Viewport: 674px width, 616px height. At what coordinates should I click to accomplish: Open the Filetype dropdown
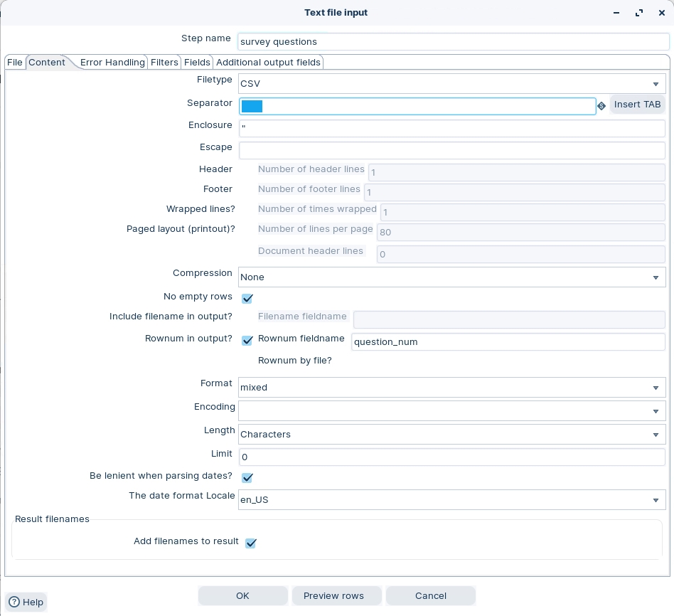(x=656, y=84)
